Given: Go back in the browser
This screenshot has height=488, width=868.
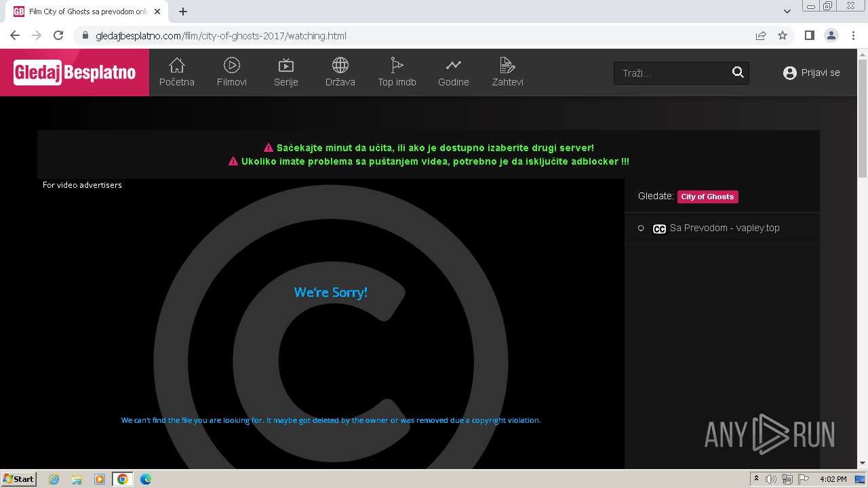Looking at the screenshot, I should pos(15,36).
